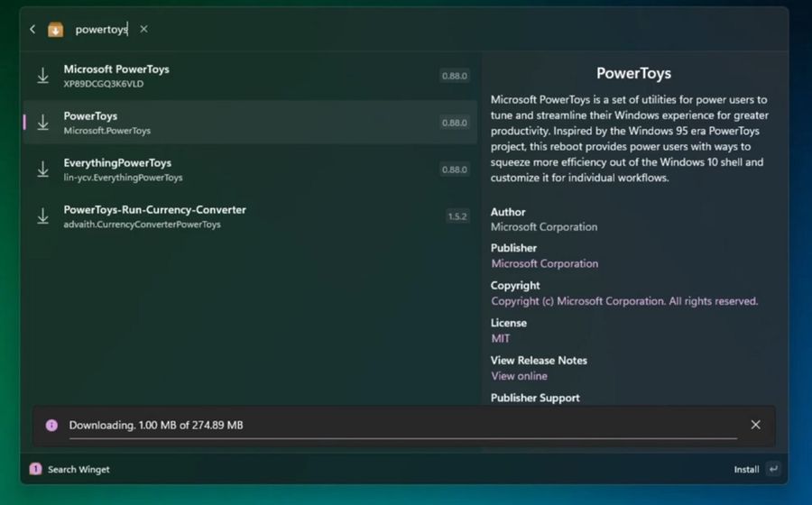Select PowerToys-Run-Currency-Converter result
The image size is (812, 505).
[x=250, y=216]
